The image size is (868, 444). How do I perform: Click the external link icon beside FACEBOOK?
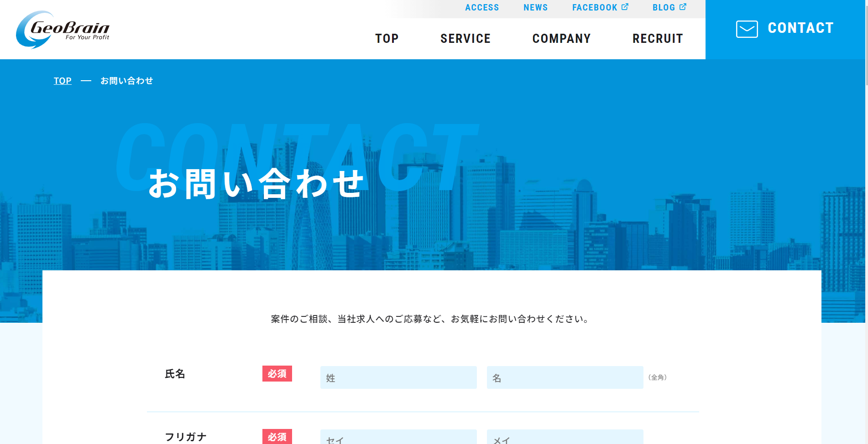coord(625,7)
